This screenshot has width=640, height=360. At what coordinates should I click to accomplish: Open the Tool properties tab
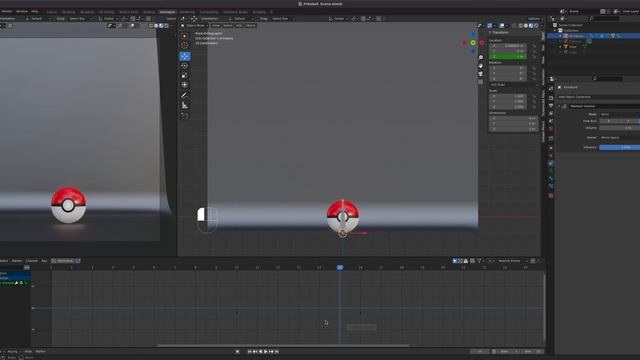(551, 89)
